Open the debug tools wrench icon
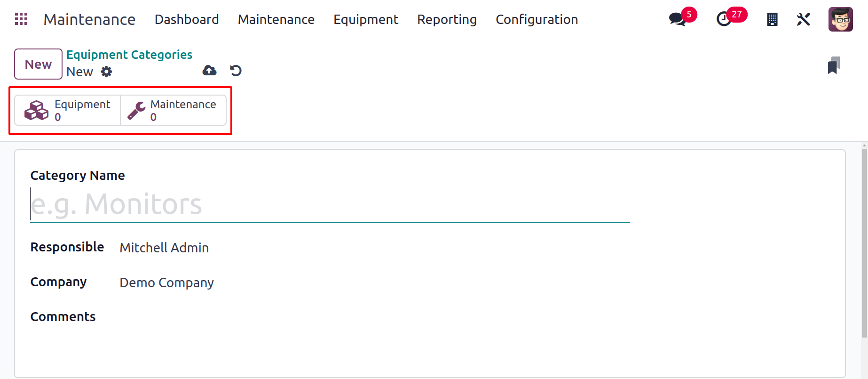Image resolution: width=868 pixels, height=379 pixels. (x=804, y=19)
